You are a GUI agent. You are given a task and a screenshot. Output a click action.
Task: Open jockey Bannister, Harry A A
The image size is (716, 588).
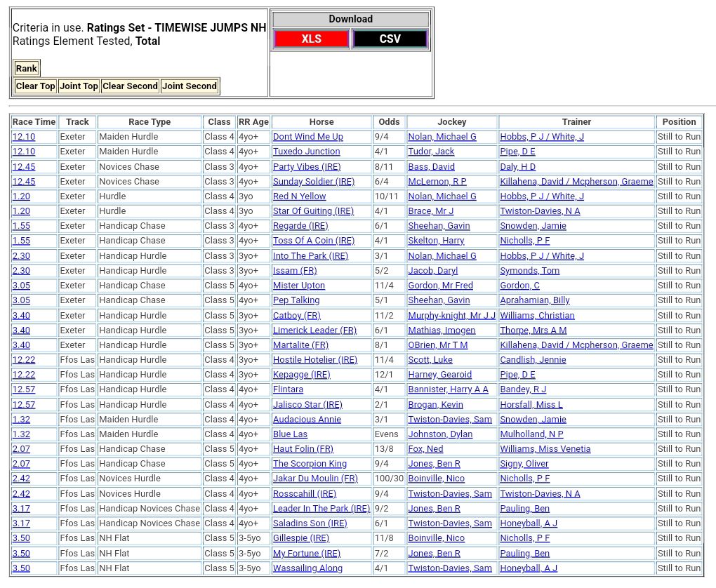tap(448, 389)
